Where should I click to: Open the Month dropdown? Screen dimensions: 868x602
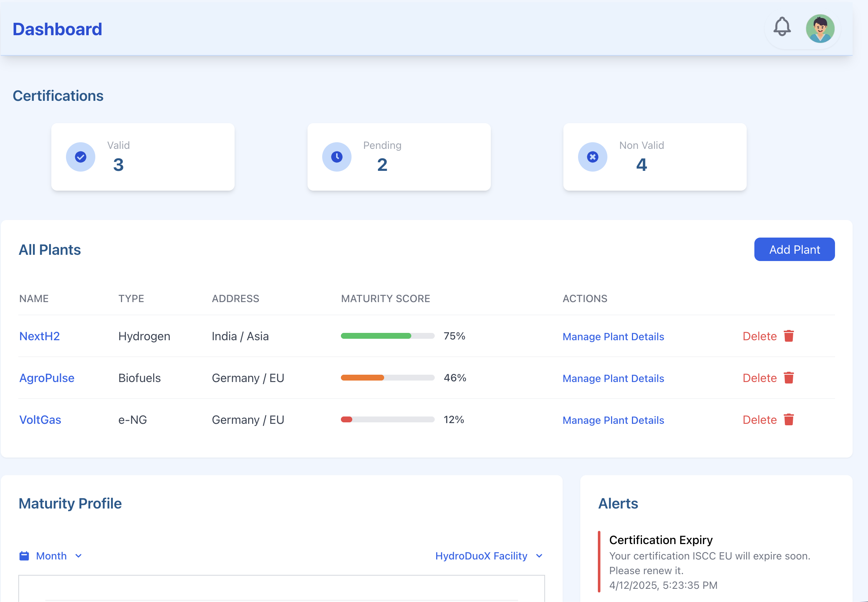click(x=52, y=555)
